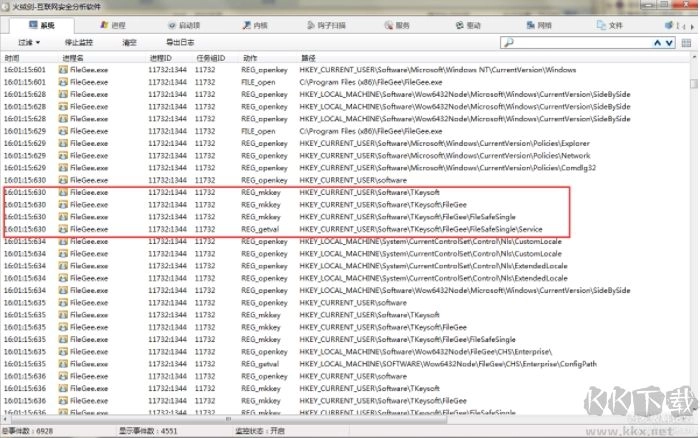Expand the 过滤 filter dropdown
The height and width of the screenshot is (438, 700).
click(x=29, y=44)
